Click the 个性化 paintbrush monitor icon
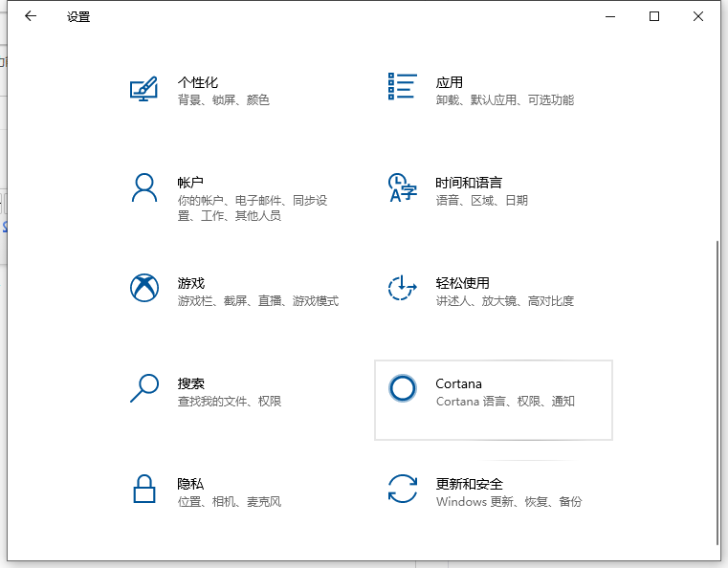Image resolution: width=728 pixels, height=568 pixels. click(x=143, y=90)
